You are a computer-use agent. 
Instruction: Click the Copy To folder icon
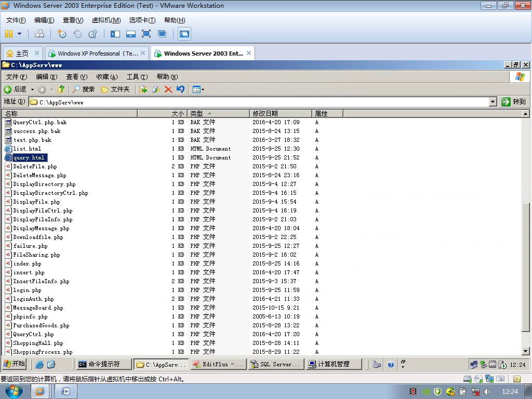(156, 89)
